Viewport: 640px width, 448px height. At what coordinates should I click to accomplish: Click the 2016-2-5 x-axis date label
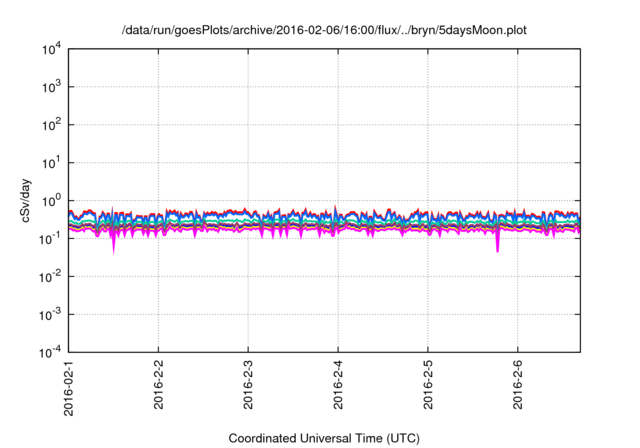tap(428, 384)
